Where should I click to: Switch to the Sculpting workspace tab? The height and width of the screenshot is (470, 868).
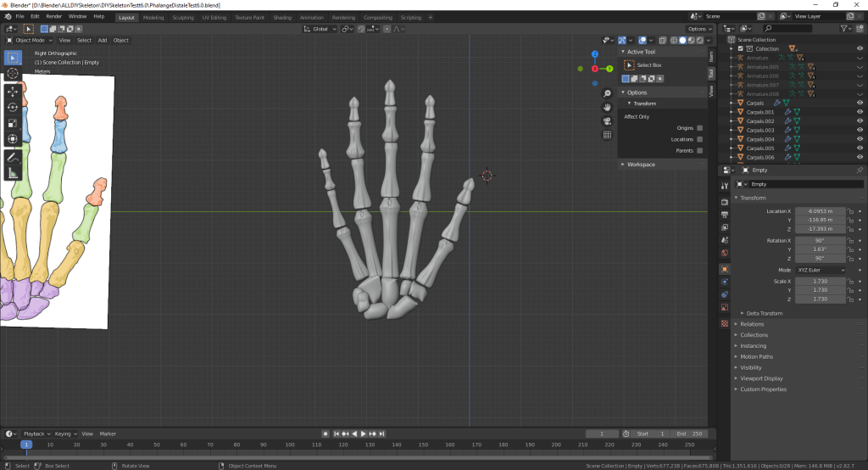coord(182,17)
